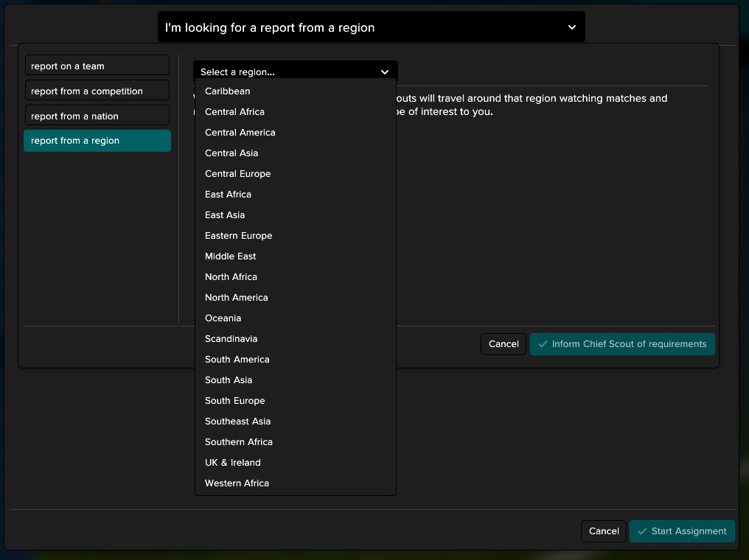The image size is (749, 560).
Task: Click checkmark icon on Start Assignment
Action: [643, 531]
